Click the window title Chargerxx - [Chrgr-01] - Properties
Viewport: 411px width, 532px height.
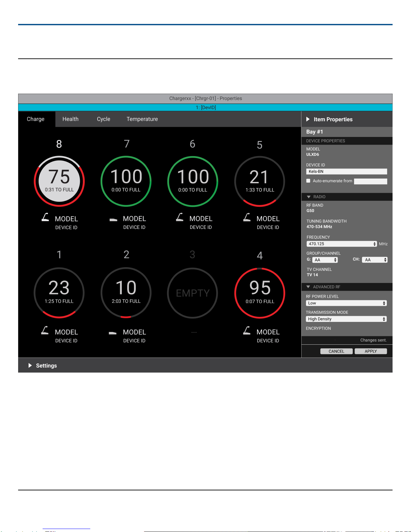pos(206,98)
